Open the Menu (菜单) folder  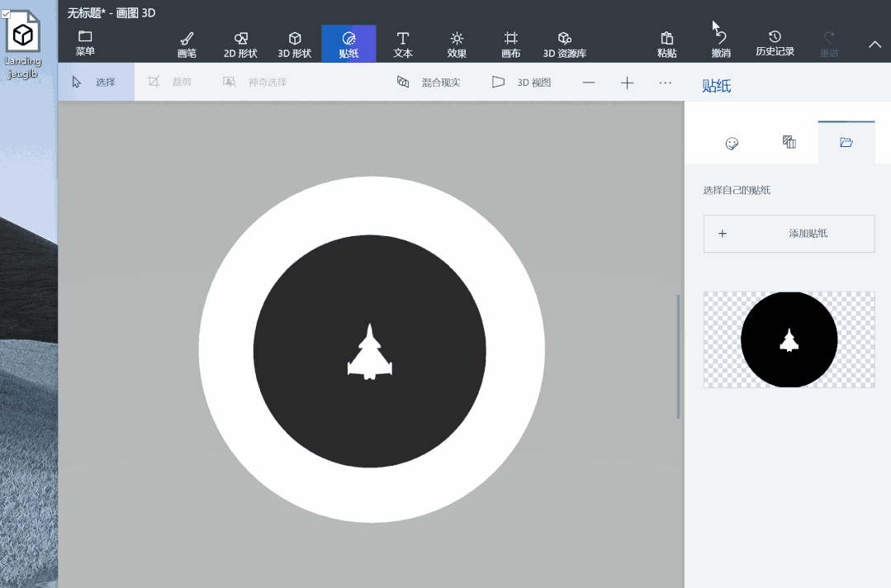click(x=85, y=44)
